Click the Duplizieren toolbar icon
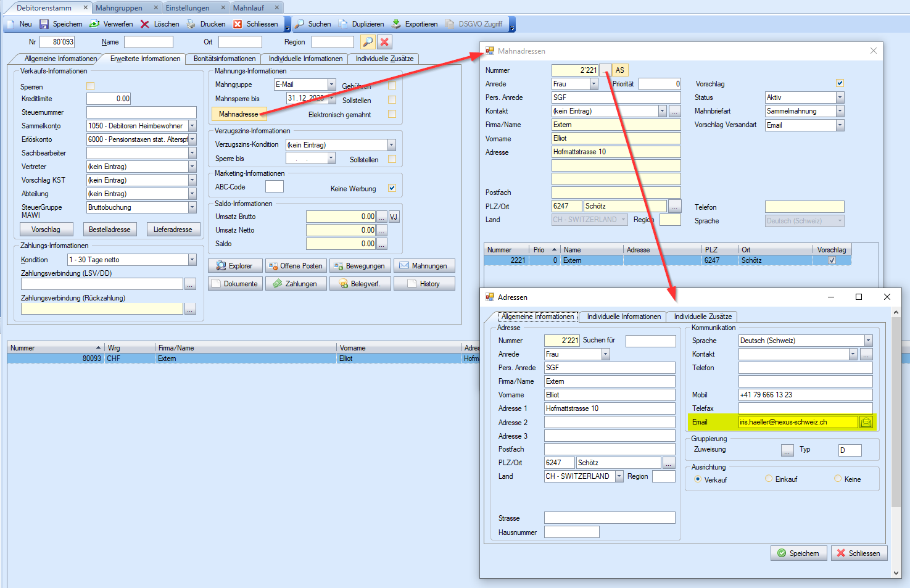 tap(343, 24)
